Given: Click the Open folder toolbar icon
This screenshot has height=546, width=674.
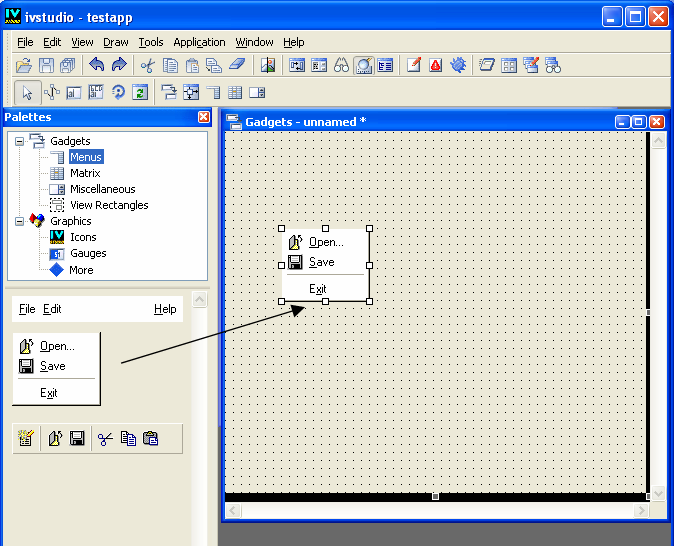Looking at the screenshot, I should pos(25,66).
